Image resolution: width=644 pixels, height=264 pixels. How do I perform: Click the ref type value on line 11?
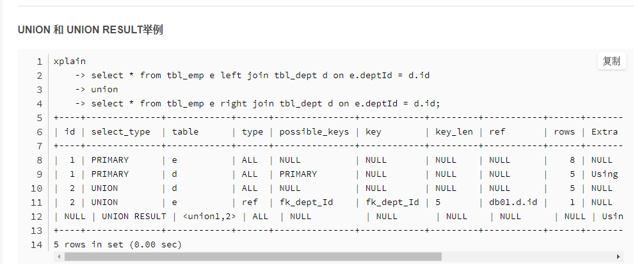click(x=250, y=202)
